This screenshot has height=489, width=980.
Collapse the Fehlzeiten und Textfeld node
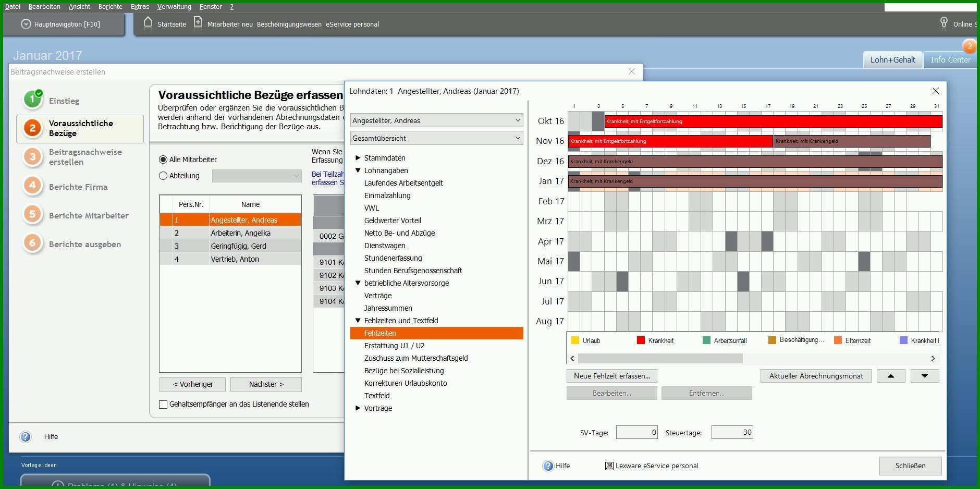(358, 320)
